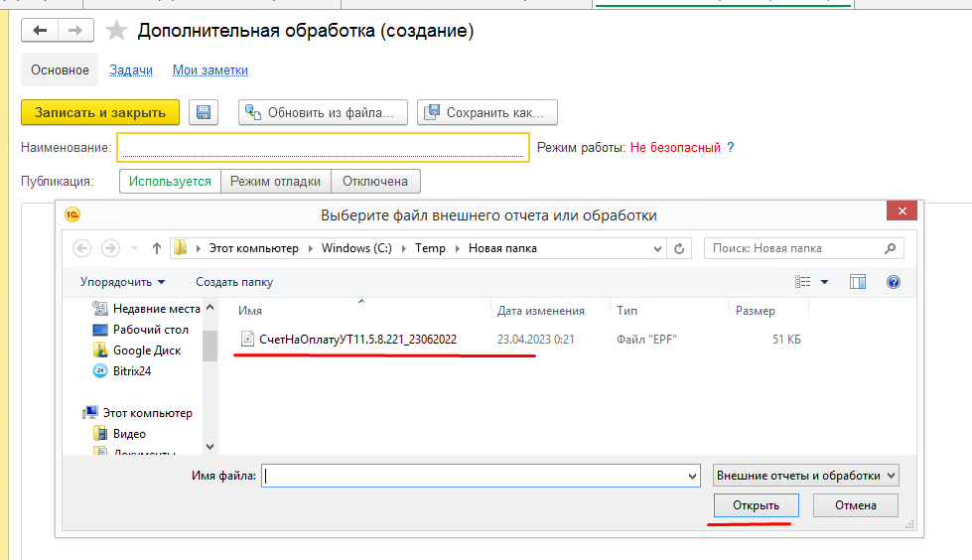Switch publication to Режим отладки
The height and width of the screenshot is (560, 972).
pyautogui.click(x=275, y=182)
